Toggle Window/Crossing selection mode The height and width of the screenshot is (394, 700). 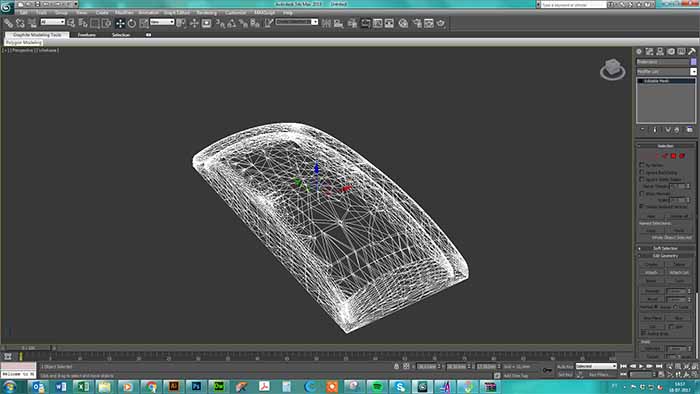(106, 23)
